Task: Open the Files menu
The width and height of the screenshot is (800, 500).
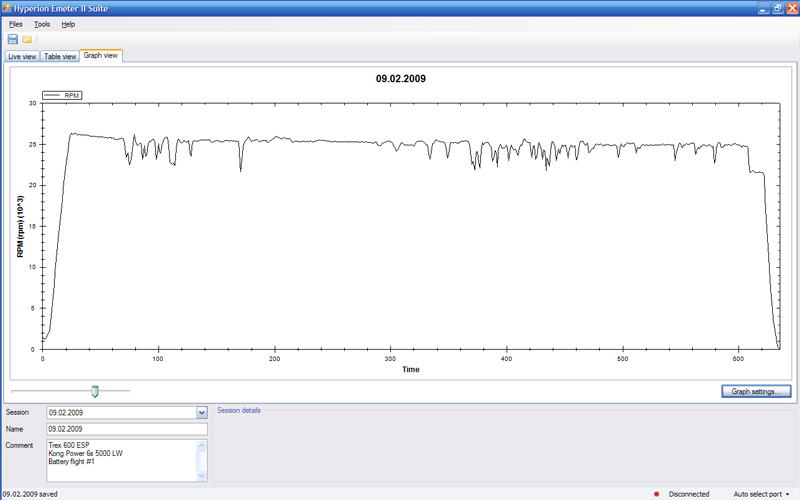Action: click(15, 23)
